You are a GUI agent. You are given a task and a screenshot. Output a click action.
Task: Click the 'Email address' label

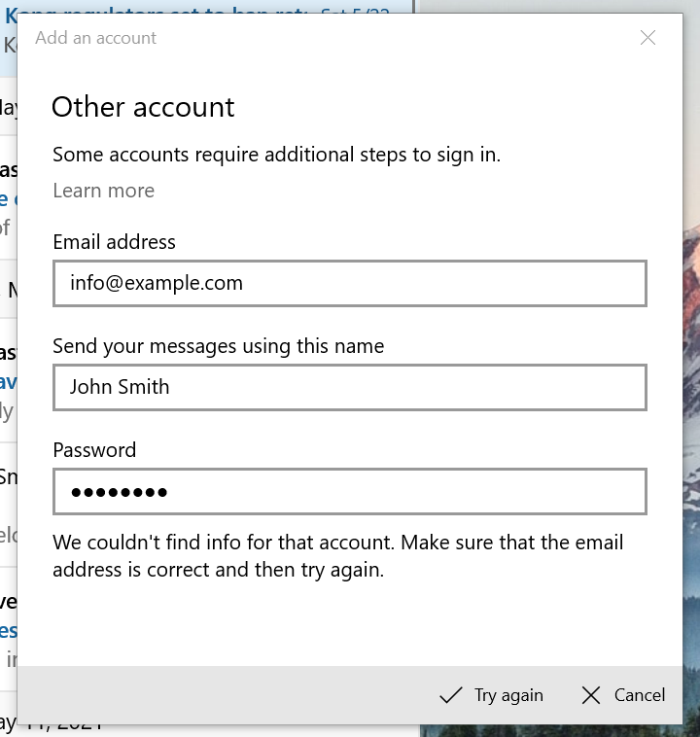point(114,242)
